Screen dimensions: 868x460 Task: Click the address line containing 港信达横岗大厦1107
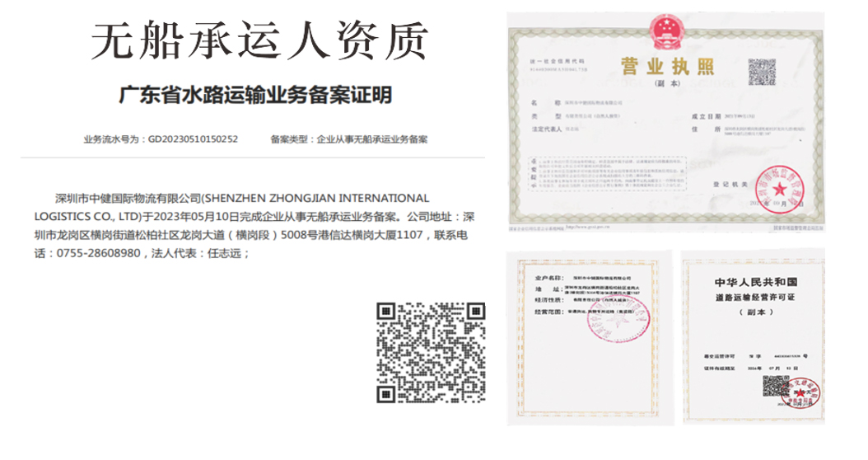[x=251, y=235]
